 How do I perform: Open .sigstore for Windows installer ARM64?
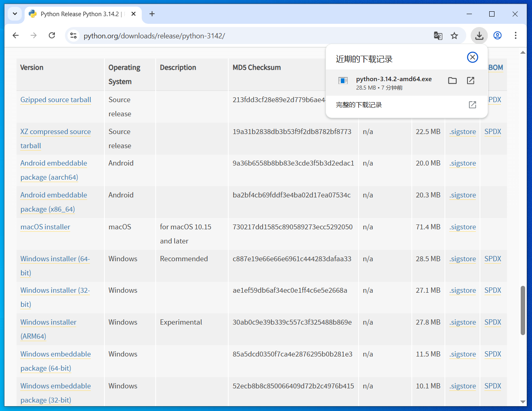click(x=463, y=322)
